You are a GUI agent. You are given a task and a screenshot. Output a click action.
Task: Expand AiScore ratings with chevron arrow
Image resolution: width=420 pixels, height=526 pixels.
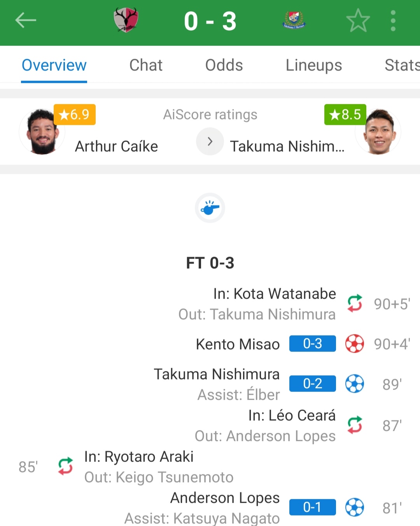pos(210,142)
